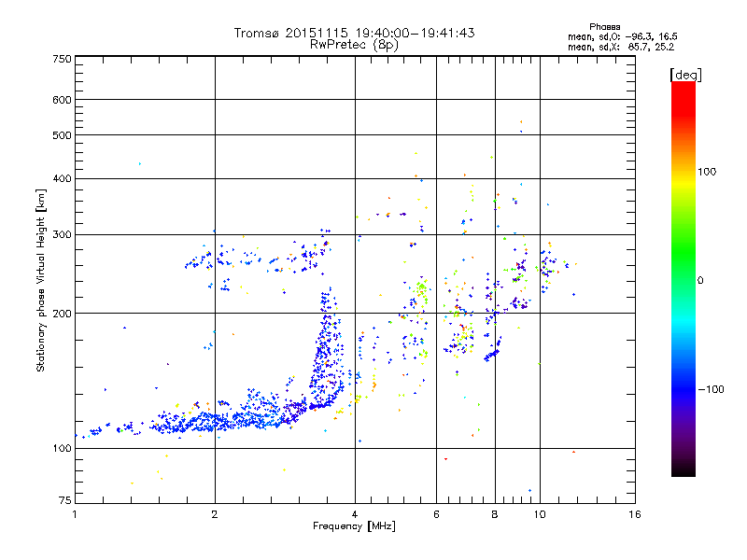Screen dimensions: 747x560
Task: Click the 'Phases' statistics heading
Action: tap(604, 27)
